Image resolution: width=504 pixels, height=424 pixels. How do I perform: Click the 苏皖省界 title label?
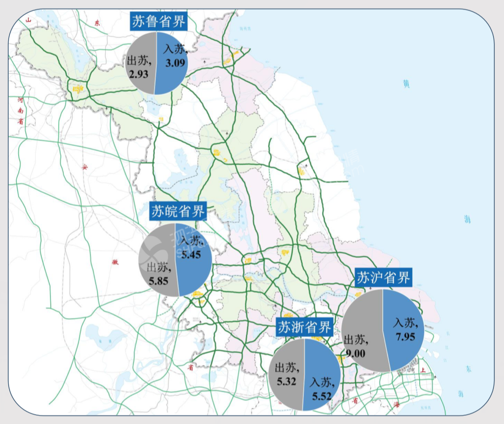pyautogui.click(x=178, y=211)
